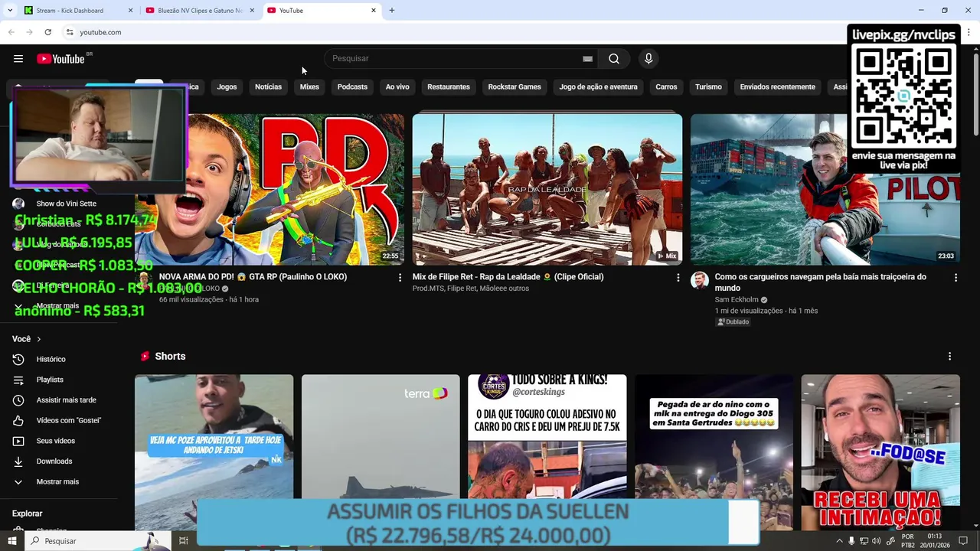
Task: Select the Turismo filter chip
Action: 708,87
